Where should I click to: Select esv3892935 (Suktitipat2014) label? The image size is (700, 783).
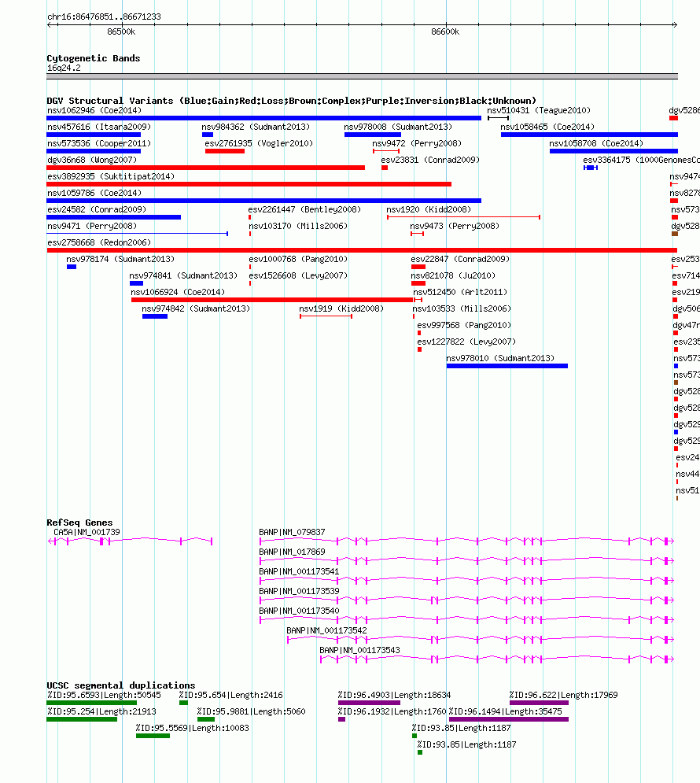[x=111, y=176]
